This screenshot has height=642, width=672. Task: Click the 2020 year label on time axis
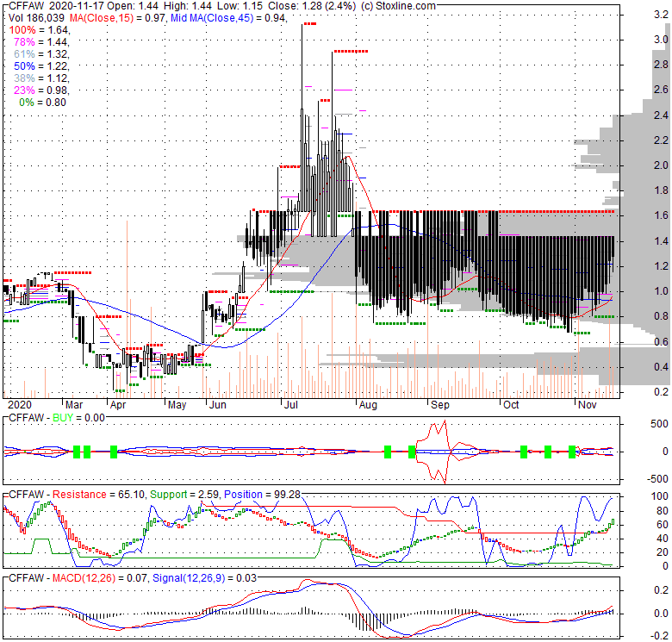click(x=20, y=405)
